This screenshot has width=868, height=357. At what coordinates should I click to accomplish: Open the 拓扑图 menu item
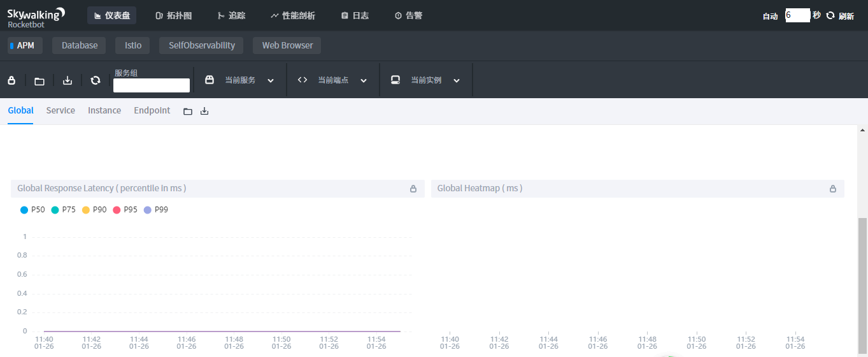[x=173, y=15]
